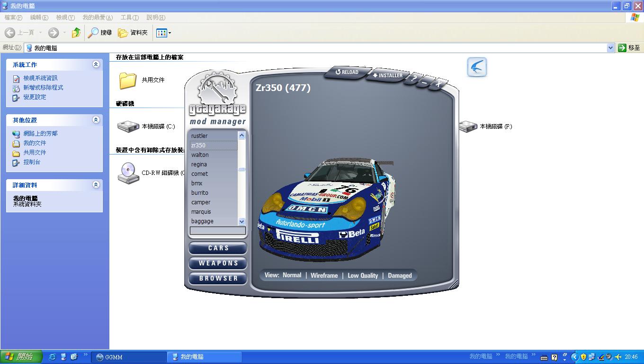Collapse the 系統工作 panel
The height and width of the screenshot is (364, 644).
(96, 64)
